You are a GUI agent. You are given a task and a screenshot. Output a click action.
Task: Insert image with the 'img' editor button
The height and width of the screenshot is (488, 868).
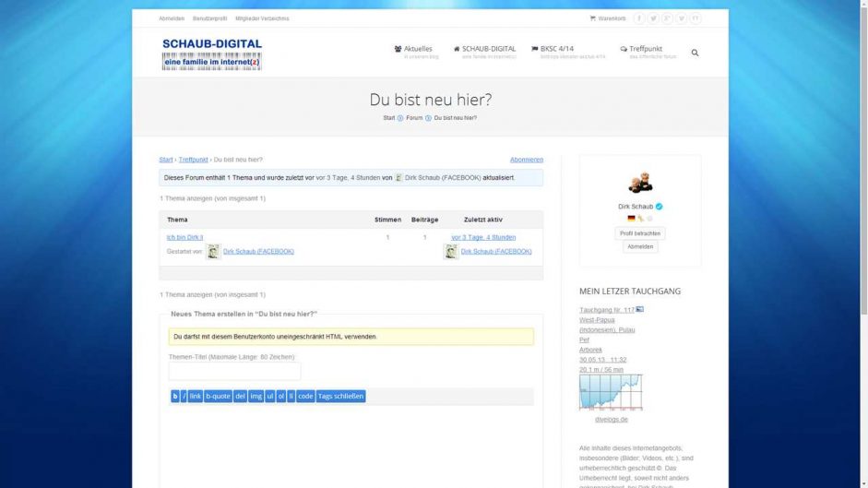coord(256,396)
